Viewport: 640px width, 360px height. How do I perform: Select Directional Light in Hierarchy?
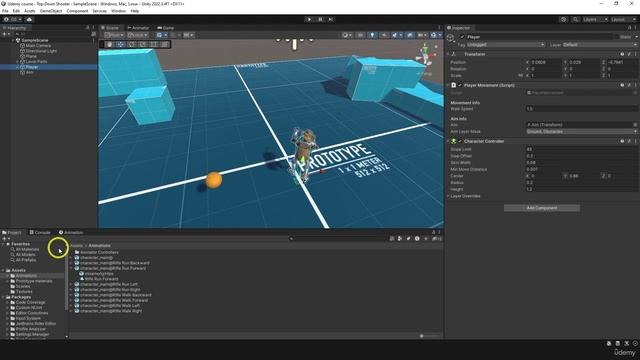point(41,51)
